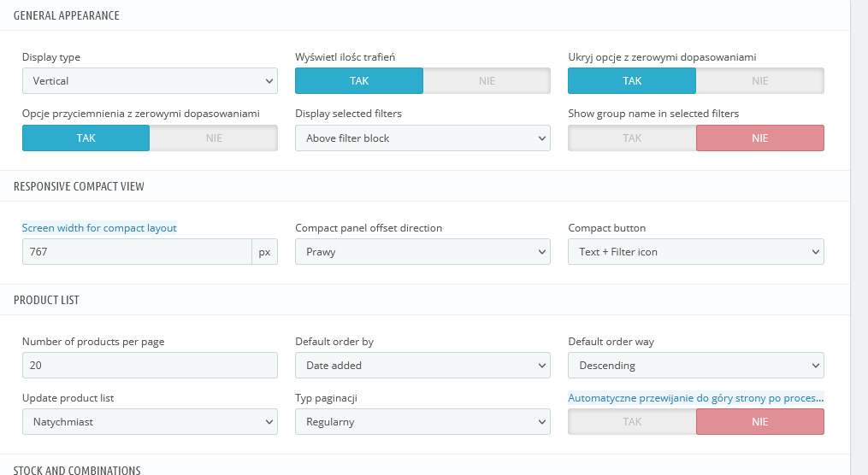
Task: Switch hide zero-match options to NIE
Action: click(759, 81)
